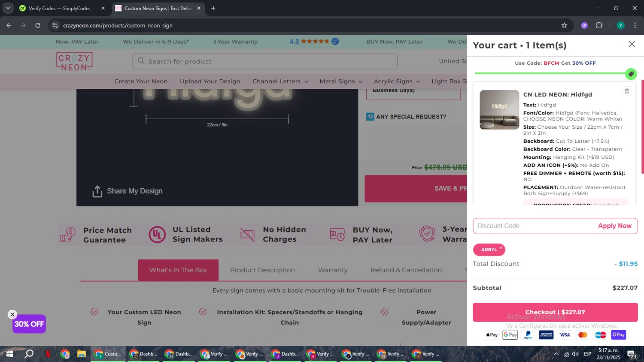Click the No Hidden Charges icon
644x362 pixels.
click(247, 235)
